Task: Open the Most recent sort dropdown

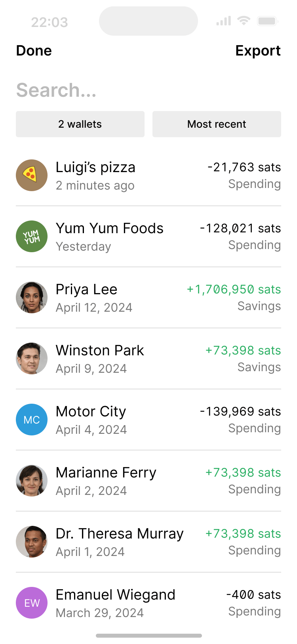Action: pos(217,124)
